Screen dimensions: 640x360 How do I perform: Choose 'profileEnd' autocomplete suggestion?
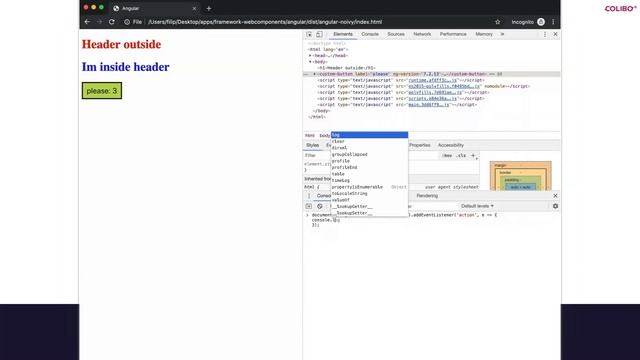point(369,167)
